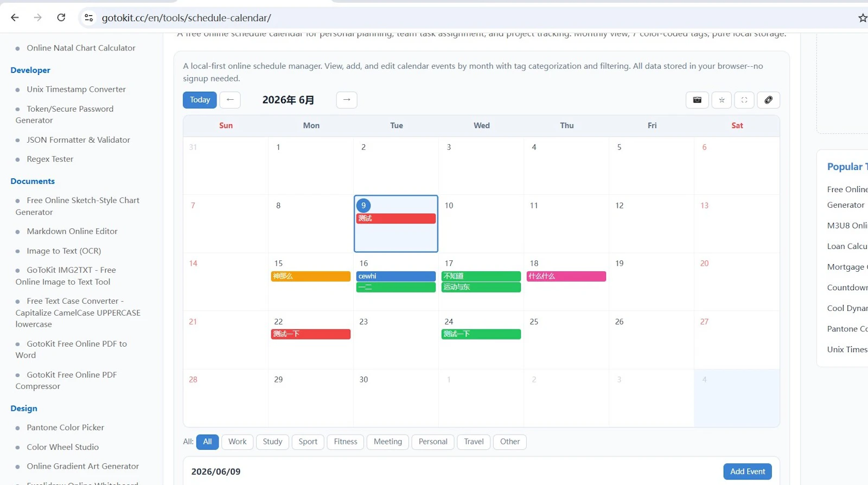Open site information icon in address bar
The image size is (868, 485).
(88, 18)
